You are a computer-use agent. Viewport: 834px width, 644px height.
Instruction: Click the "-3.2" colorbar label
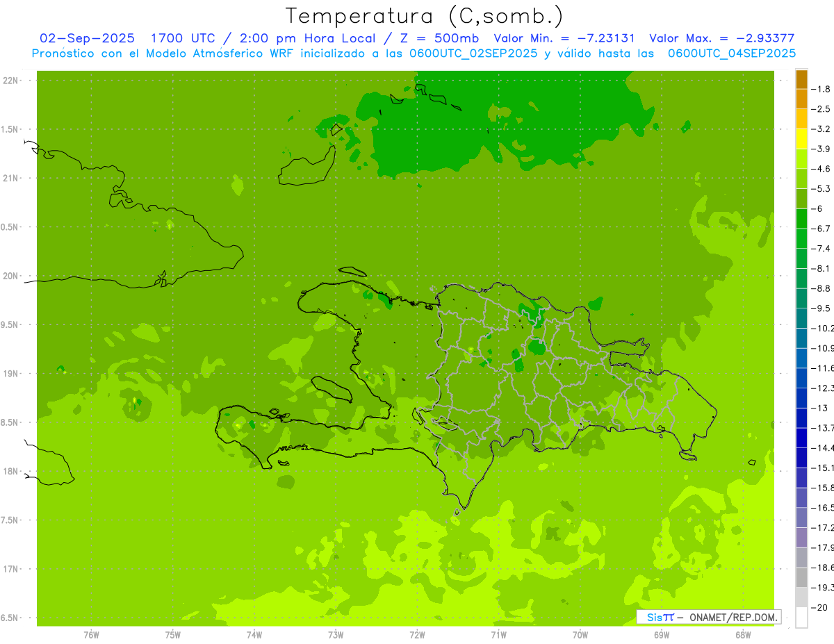822,129
